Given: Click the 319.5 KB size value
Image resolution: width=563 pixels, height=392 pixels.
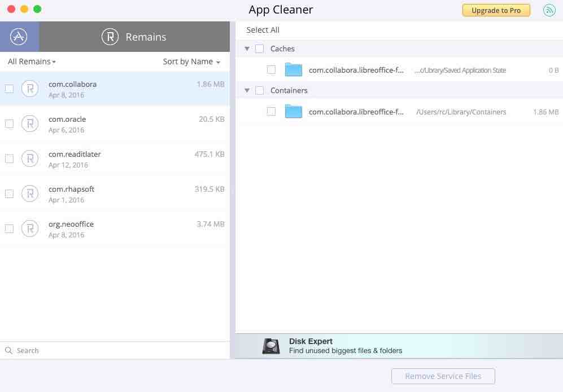Looking at the screenshot, I should tap(210, 189).
